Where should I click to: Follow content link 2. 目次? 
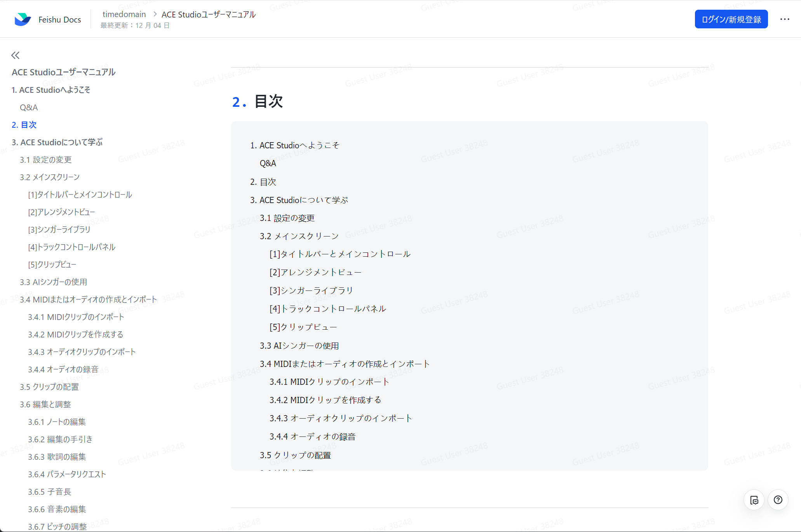pos(263,182)
